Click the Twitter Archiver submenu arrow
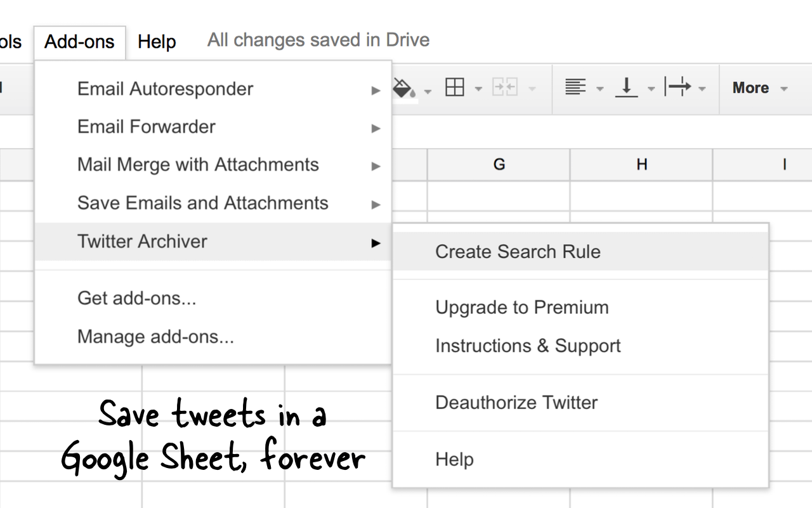The width and height of the screenshot is (812, 508). (x=376, y=243)
